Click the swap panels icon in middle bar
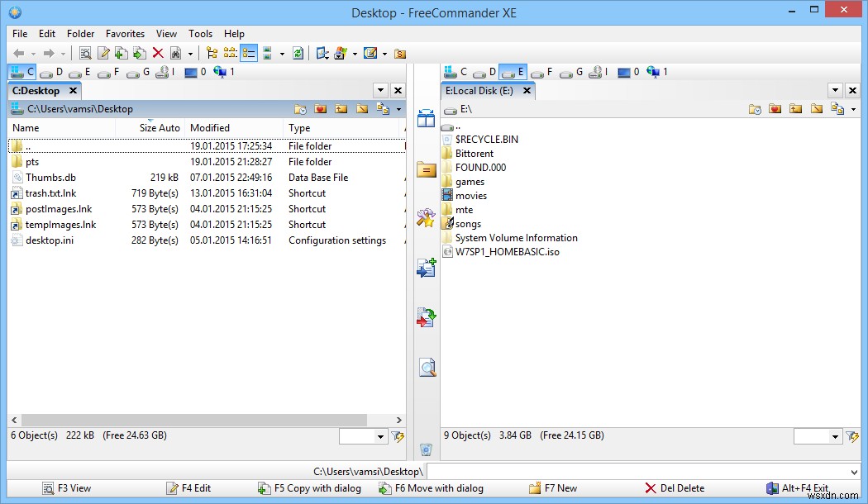 click(x=427, y=118)
